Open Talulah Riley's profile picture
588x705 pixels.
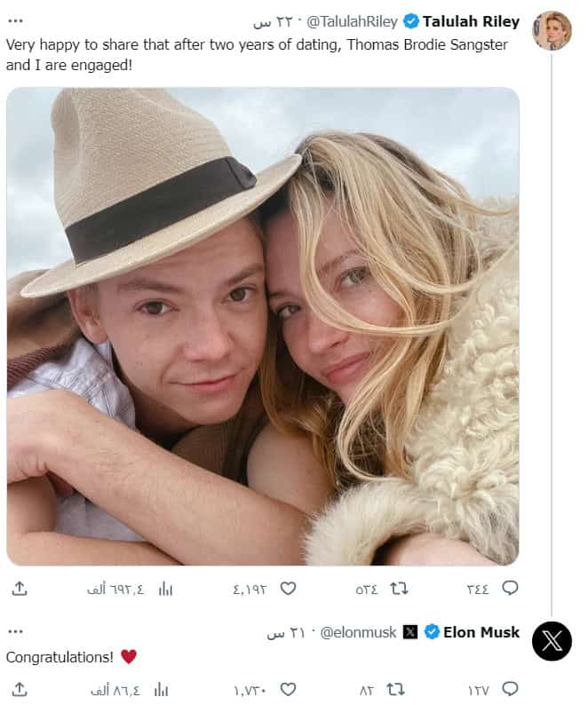coord(552,31)
